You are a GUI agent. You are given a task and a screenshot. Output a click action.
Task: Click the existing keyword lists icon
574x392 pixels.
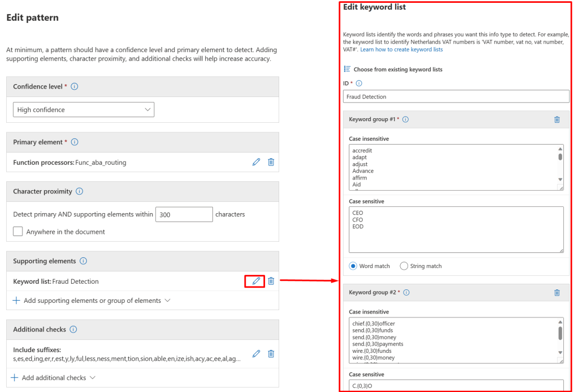pyautogui.click(x=347, y=69)
